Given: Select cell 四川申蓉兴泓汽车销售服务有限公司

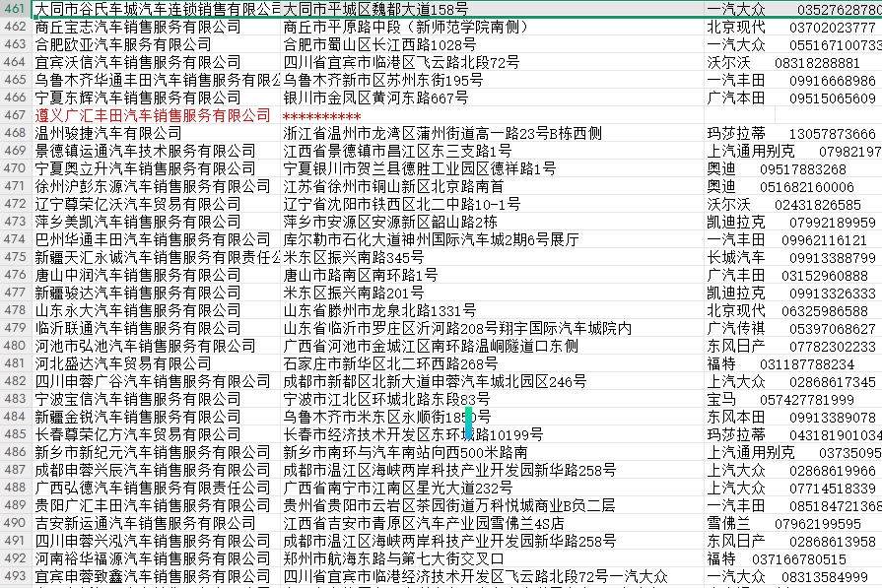Looking at the screenshot, I should point(157,541).
